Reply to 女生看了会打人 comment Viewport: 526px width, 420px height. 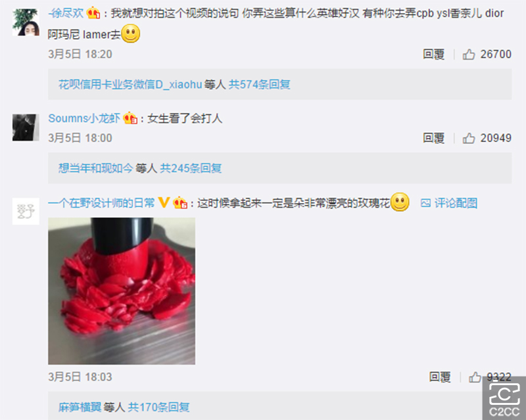click(434, 138)
